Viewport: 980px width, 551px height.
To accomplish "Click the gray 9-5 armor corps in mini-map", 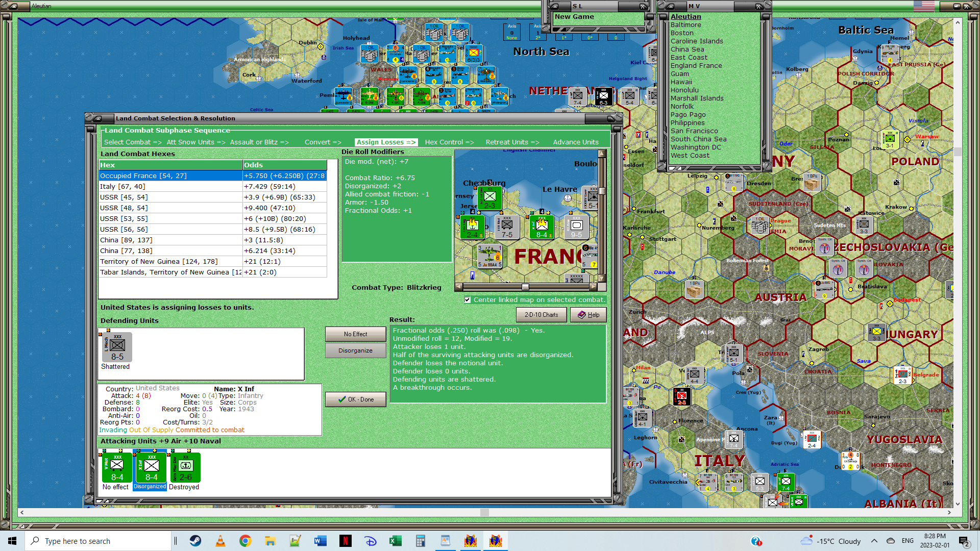I will coord(576,227).
